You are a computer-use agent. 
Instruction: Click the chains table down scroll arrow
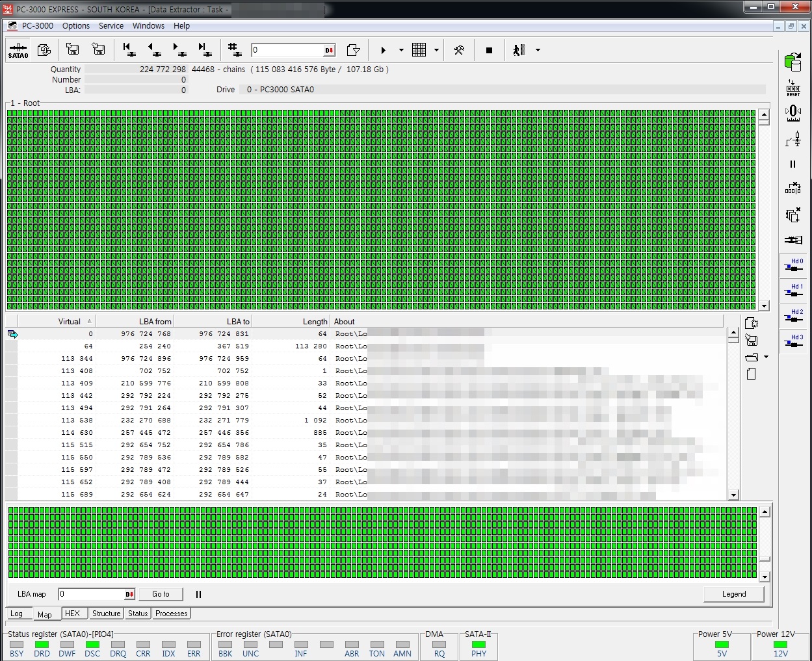[x=733, y=495]
